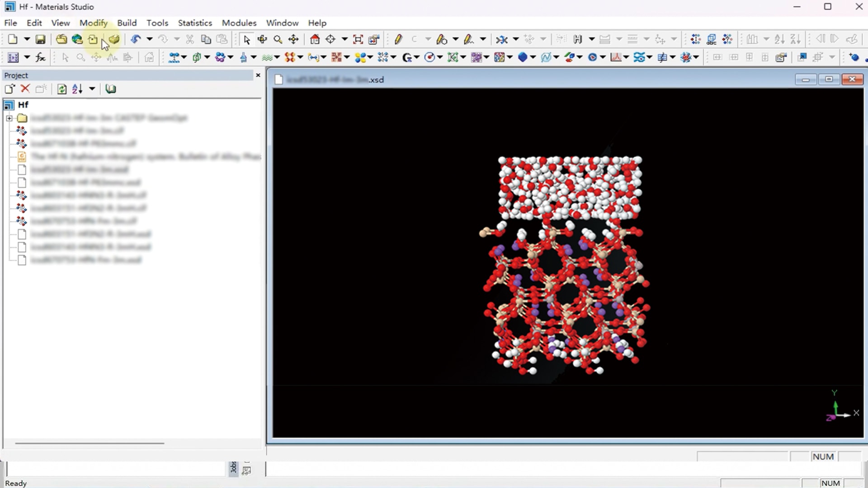Click the Reset View home icon
The image size is (868, 488).
[315, 39]
